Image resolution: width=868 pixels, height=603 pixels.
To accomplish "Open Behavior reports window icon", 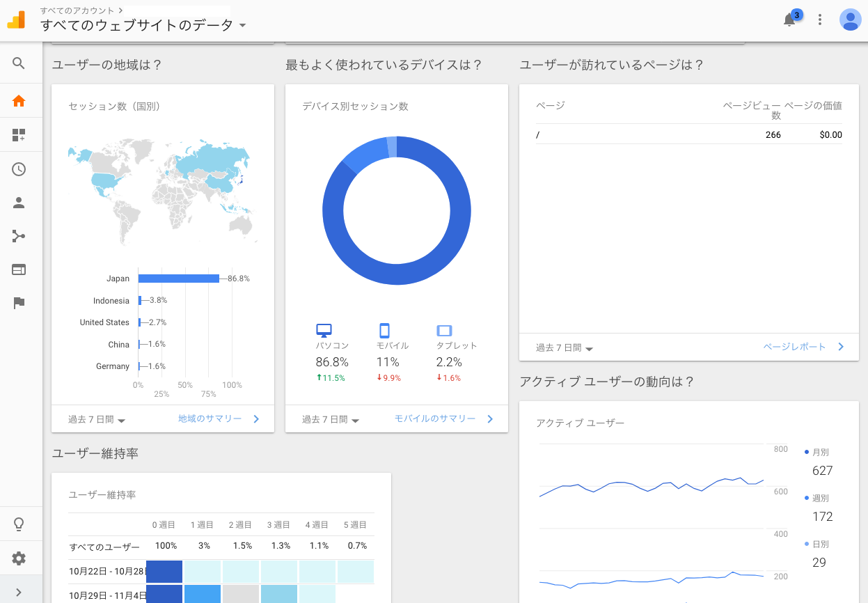I will pyautogui.click(x=19, y=269).
